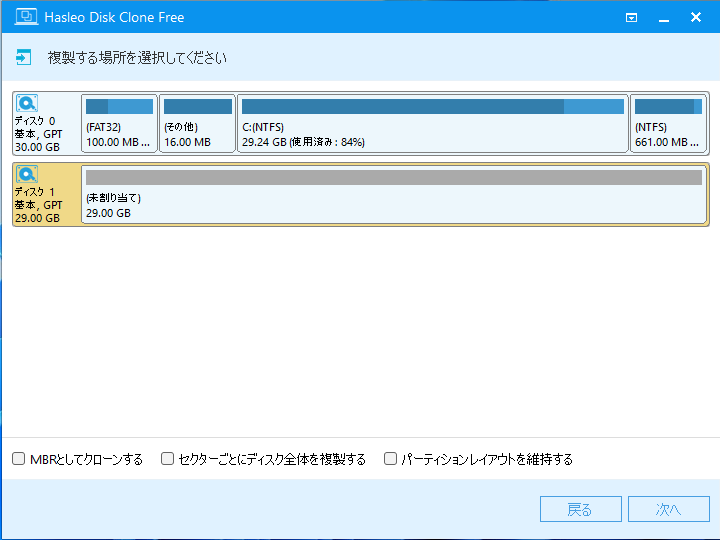Click the 複製する場所を選択してください heading
This screenshot has height=540, width=720.
(x=137, y=57)
